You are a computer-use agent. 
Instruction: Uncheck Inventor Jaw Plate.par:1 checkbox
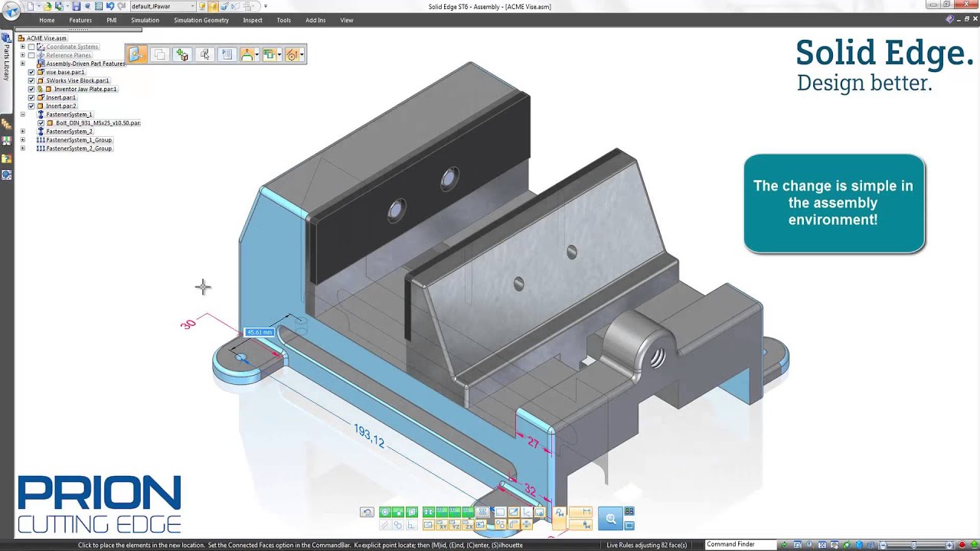31,89
